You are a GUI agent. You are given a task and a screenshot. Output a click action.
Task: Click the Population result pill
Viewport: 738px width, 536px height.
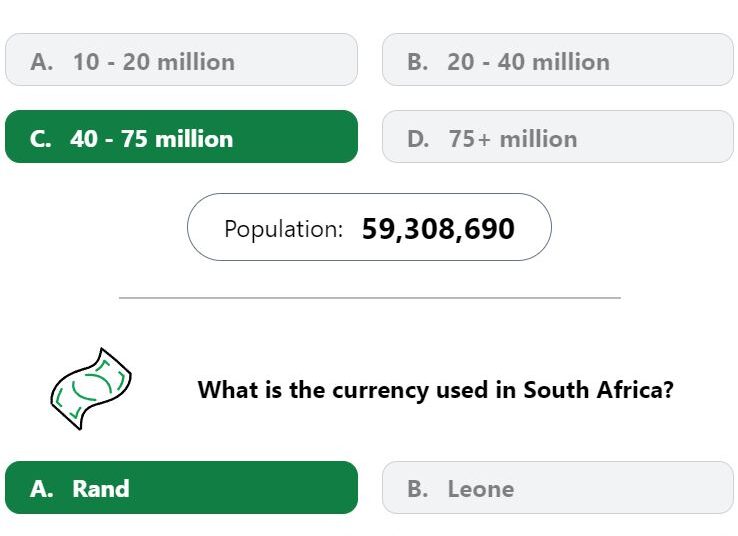[x=369, y=227]
